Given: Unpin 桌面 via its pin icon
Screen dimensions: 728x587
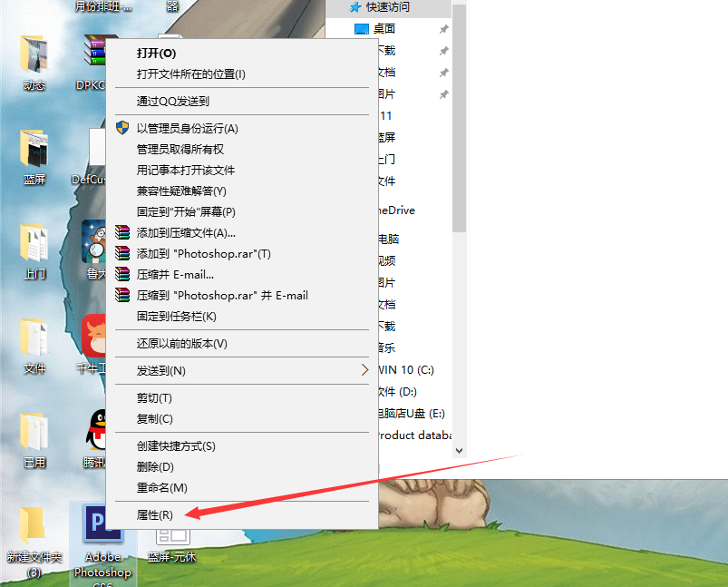Looking at the screenshot, I should tap(444, 29).
